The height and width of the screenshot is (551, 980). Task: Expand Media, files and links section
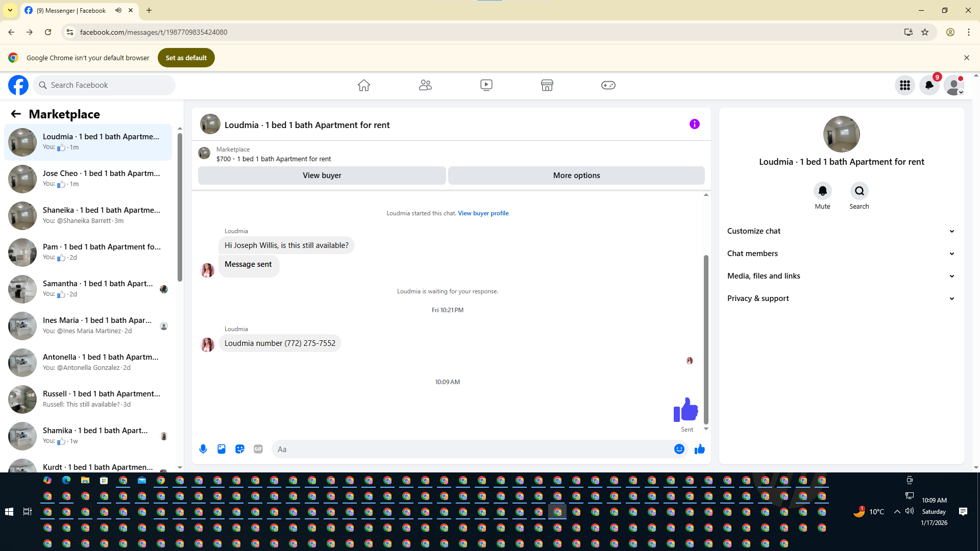coord(841,276)
